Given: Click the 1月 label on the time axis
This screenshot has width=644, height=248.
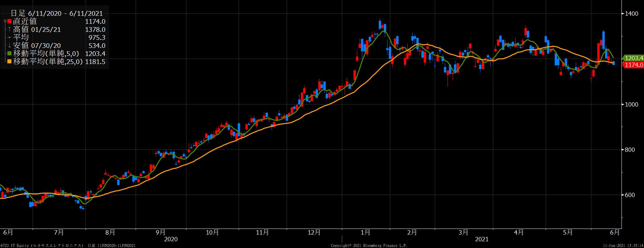Looking at the screenshot, I should (x=365, y=232).
